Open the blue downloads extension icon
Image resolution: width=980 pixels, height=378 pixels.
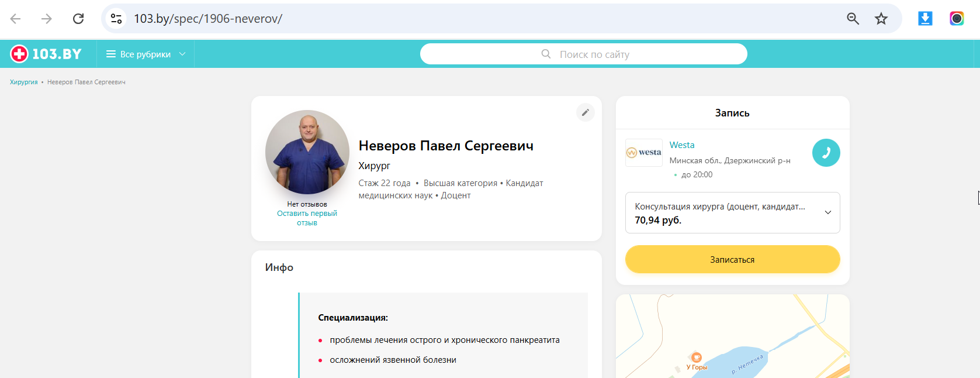point(925,19)
